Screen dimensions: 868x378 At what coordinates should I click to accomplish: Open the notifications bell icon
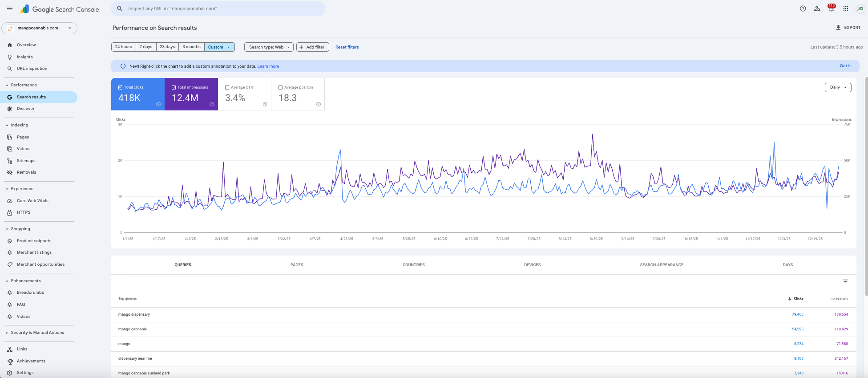pos(831,8)
